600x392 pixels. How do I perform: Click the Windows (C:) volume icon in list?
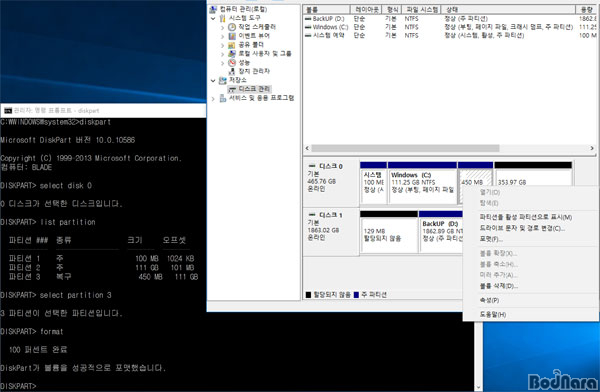pyautogui.click(x=308, y=27)
